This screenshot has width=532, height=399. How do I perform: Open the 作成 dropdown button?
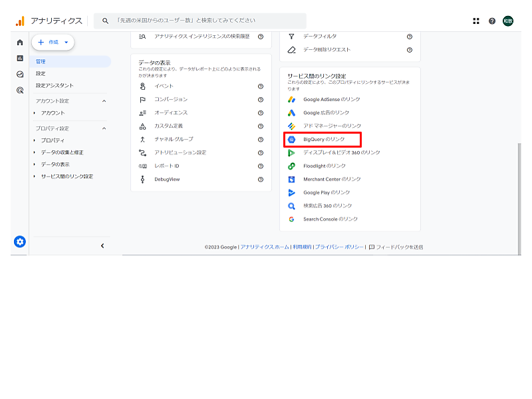point(53,42)
